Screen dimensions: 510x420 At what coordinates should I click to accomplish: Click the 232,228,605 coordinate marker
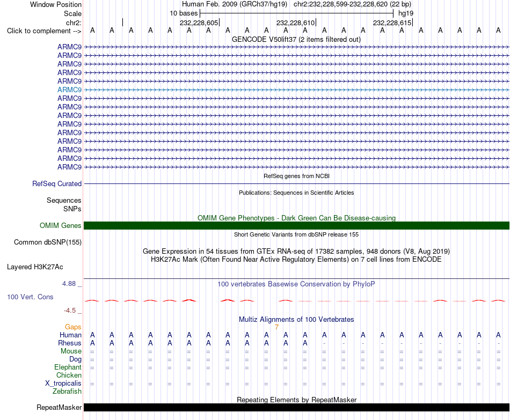point(199,23)
